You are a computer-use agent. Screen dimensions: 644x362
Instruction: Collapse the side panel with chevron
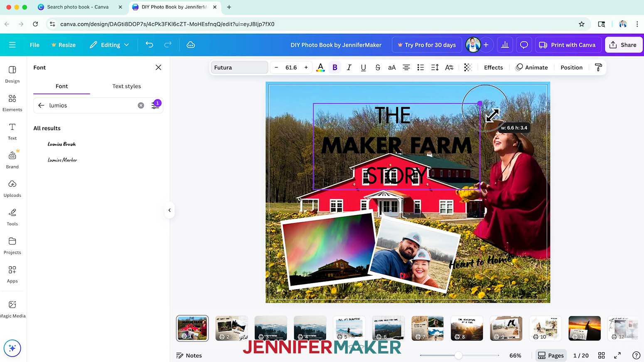pos(170,210)
